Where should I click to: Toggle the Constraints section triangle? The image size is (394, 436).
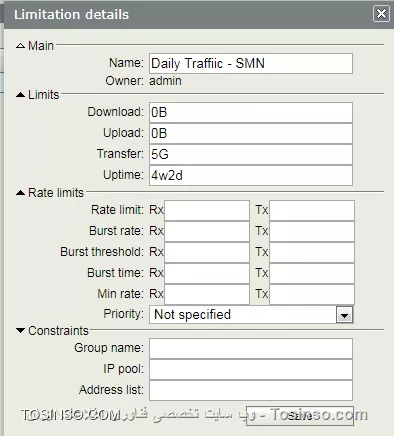20,331
